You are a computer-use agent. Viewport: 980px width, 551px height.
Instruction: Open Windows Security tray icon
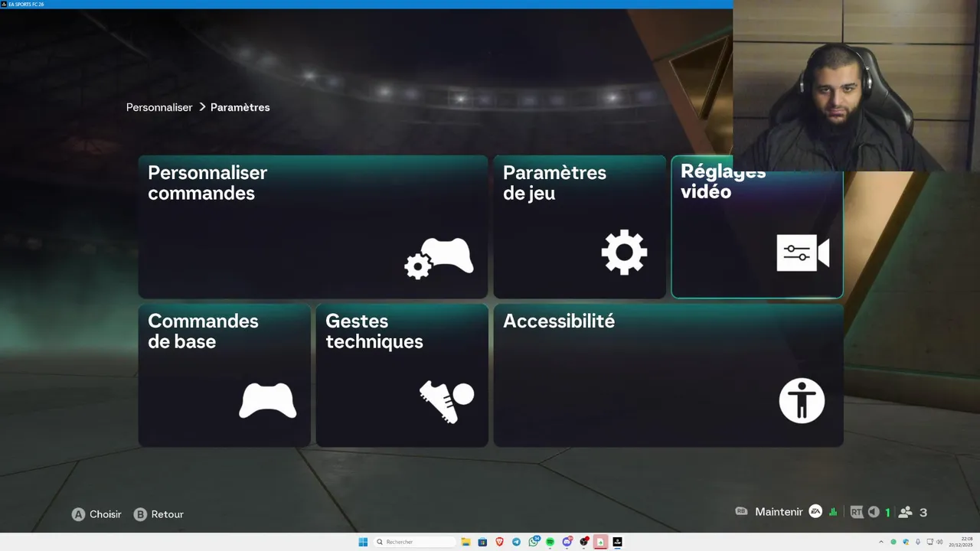point(906,542)
